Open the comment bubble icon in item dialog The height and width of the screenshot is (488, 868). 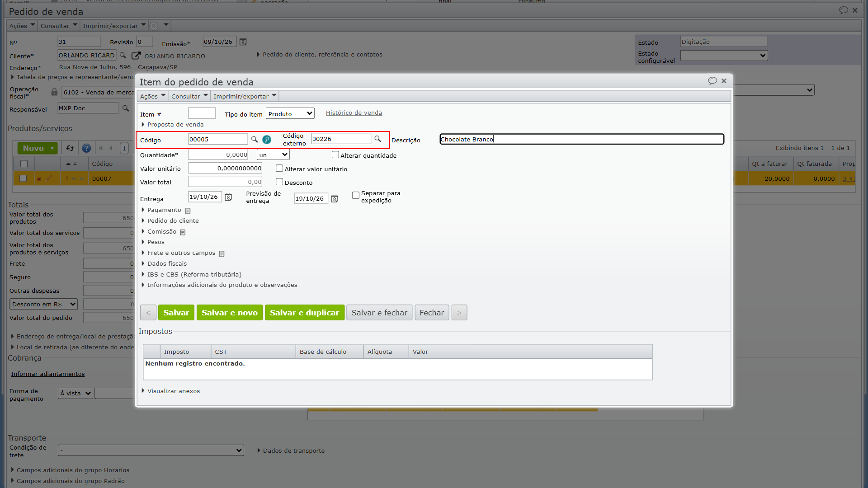712,81
